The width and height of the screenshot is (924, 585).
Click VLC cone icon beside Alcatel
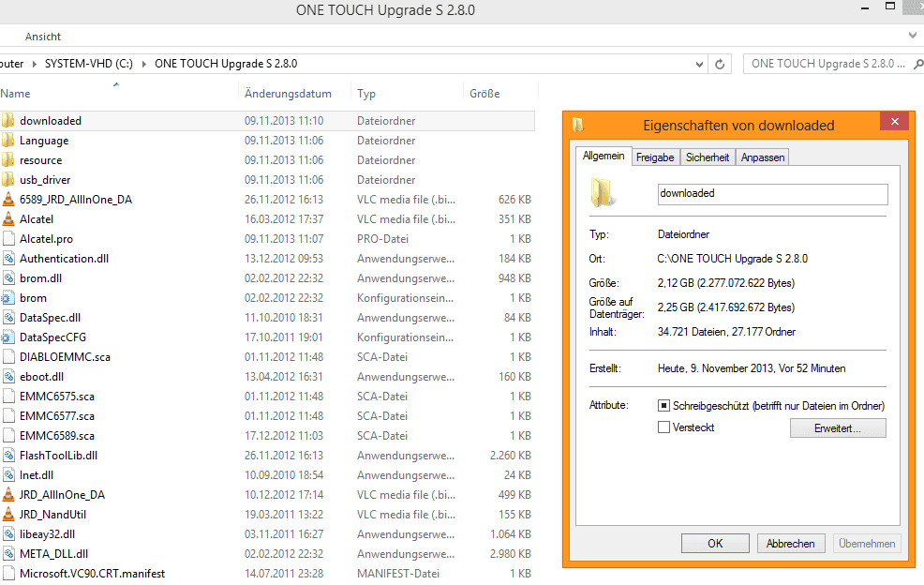pos(8,219)
